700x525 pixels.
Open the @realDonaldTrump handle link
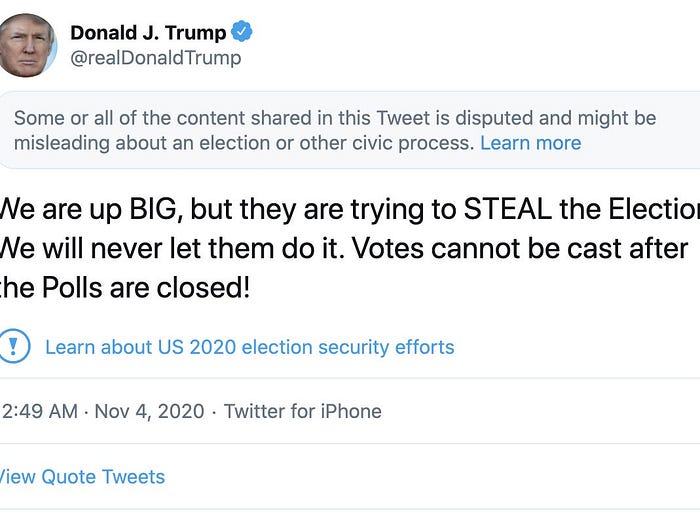tap(155, 58)
